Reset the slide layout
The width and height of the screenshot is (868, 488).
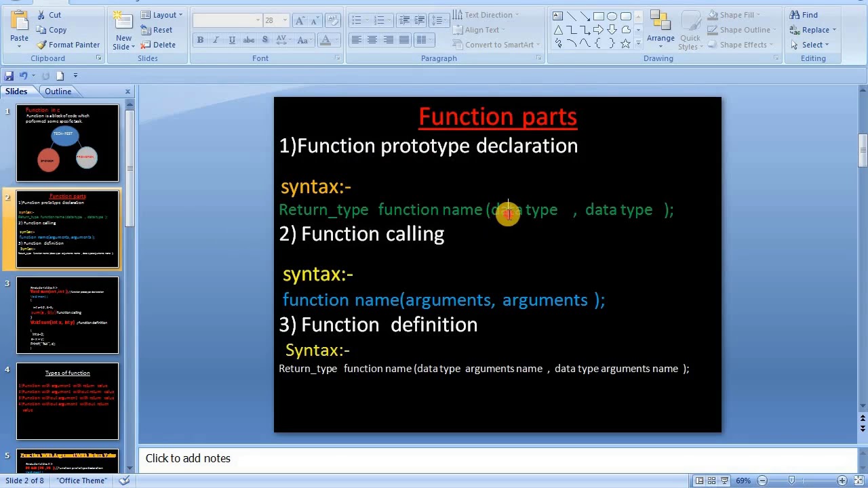(x=157, y=30)
